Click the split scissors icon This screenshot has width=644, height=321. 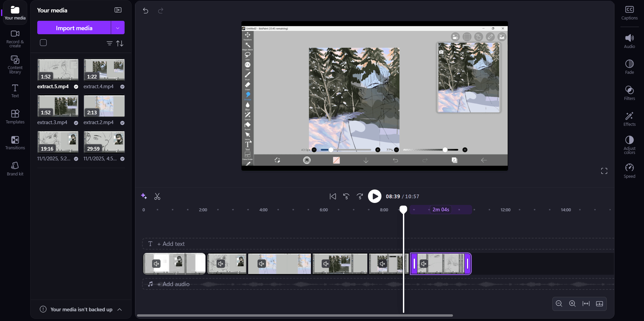coord(157,197)
